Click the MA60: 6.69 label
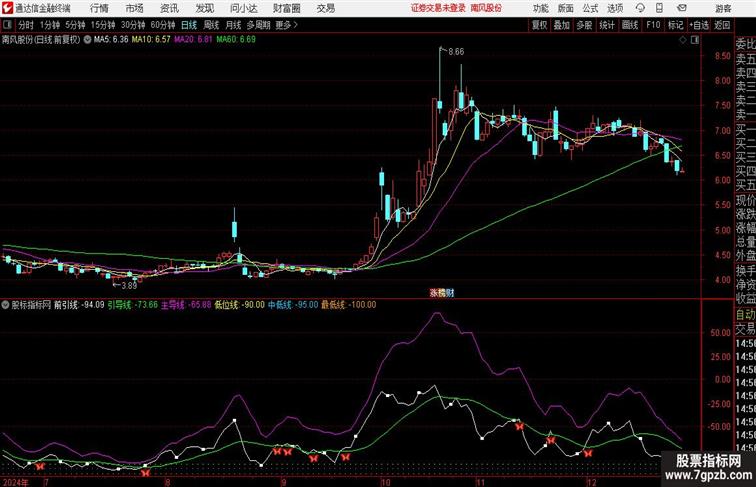Viewport: 756px width, 487px height. [x=236, y=40]
